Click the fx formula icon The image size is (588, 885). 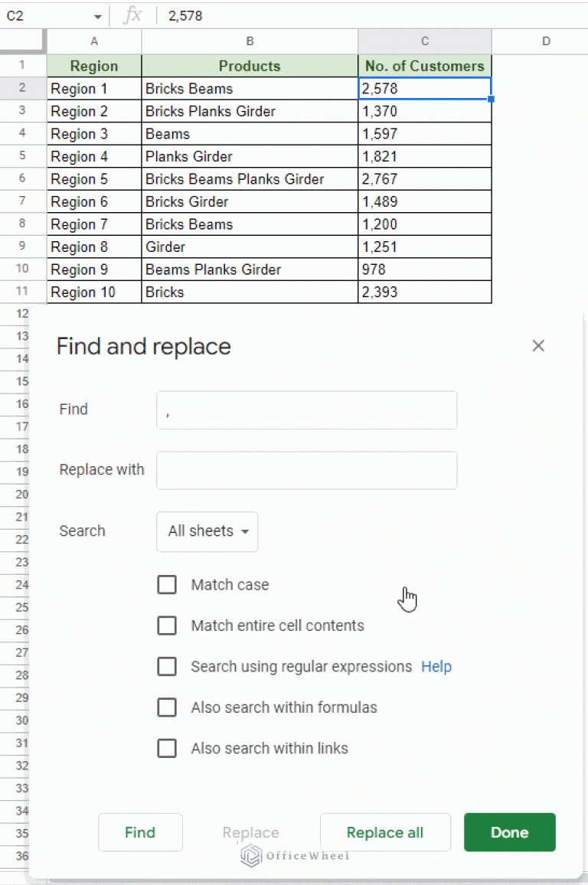coord(134,15)
